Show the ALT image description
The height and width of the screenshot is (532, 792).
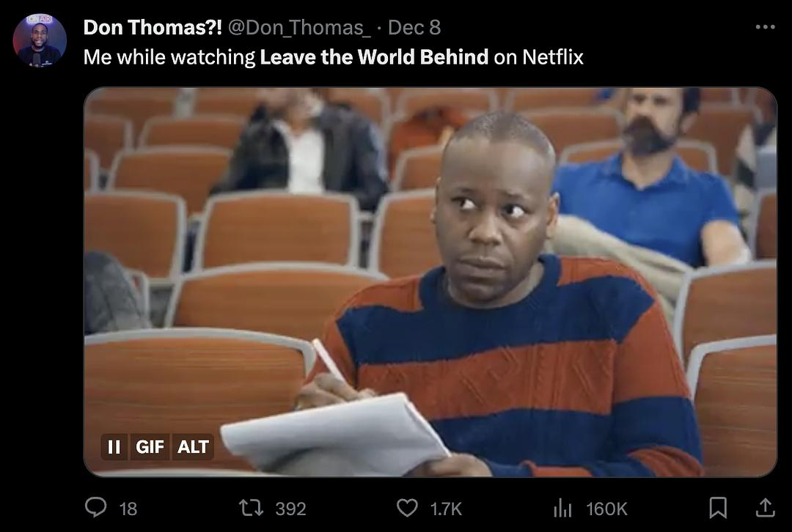193,447
